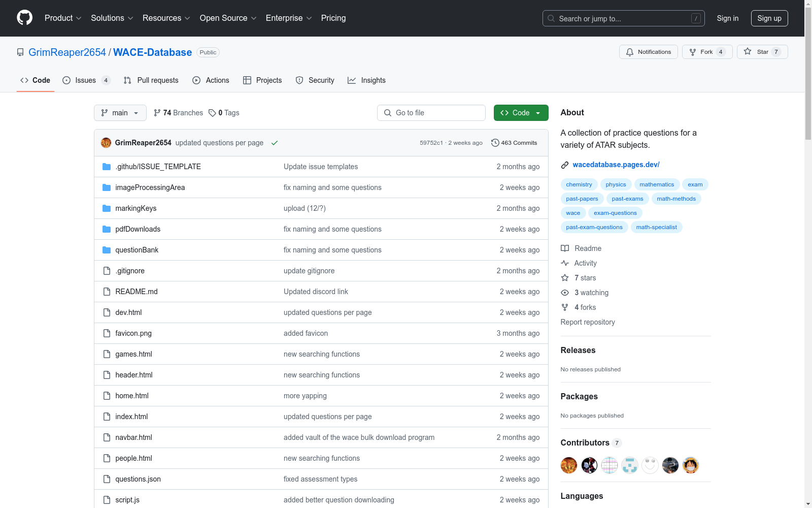
Task: Click the pulse icon beside Activity
Action: click(x=565, y=263)
